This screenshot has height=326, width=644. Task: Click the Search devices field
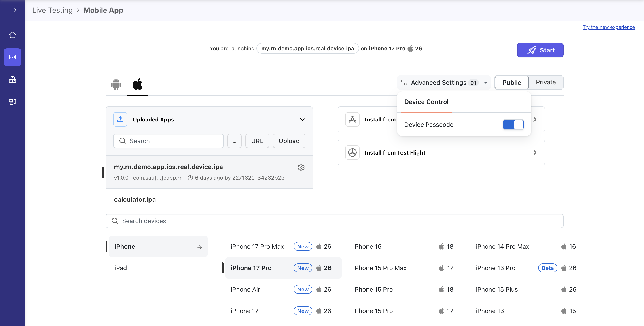pos(334,221)
